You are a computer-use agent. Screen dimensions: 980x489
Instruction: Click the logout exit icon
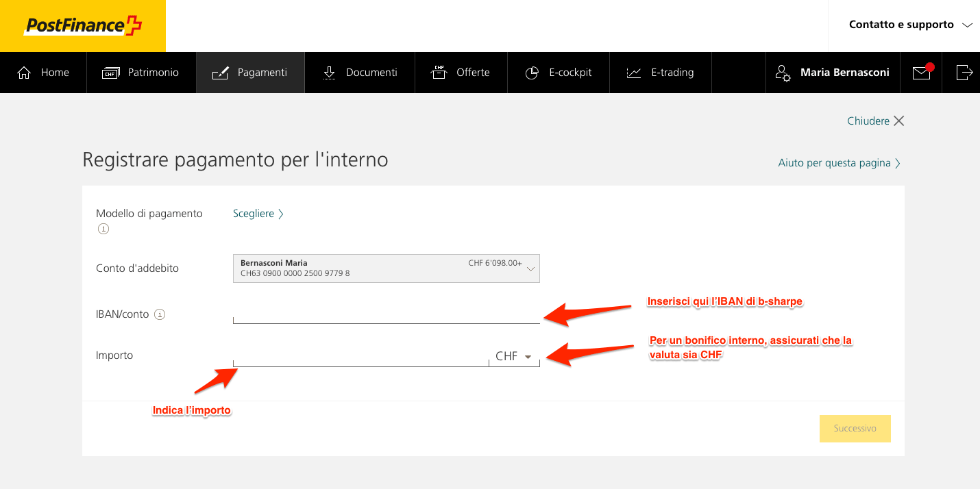point(964,72)
